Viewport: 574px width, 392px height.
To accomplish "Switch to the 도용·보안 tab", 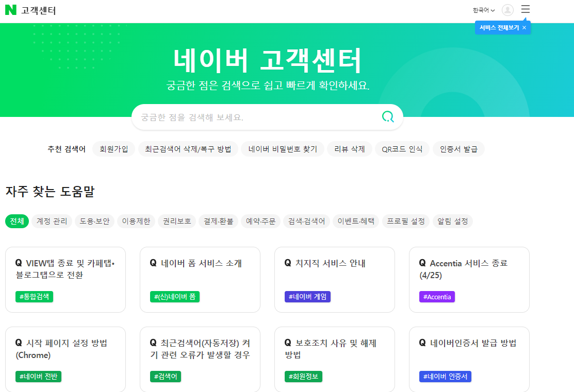I will pos(94,221).
